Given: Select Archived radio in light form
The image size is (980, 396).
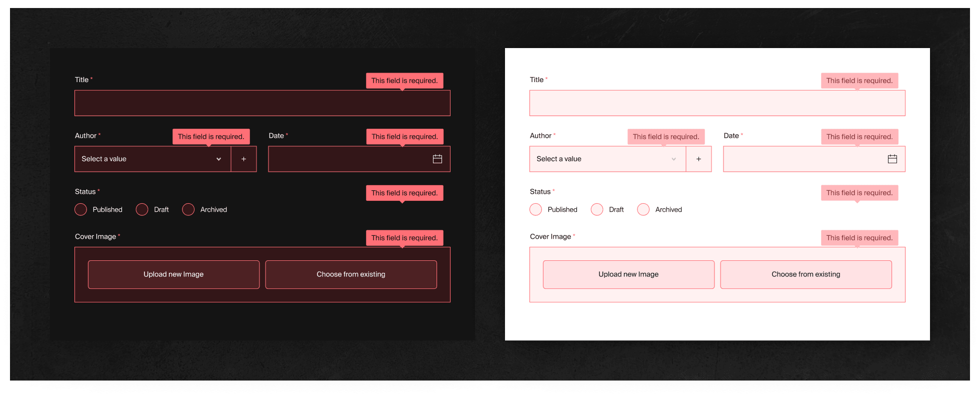Looking at the screenshot, I should point(643,209).
